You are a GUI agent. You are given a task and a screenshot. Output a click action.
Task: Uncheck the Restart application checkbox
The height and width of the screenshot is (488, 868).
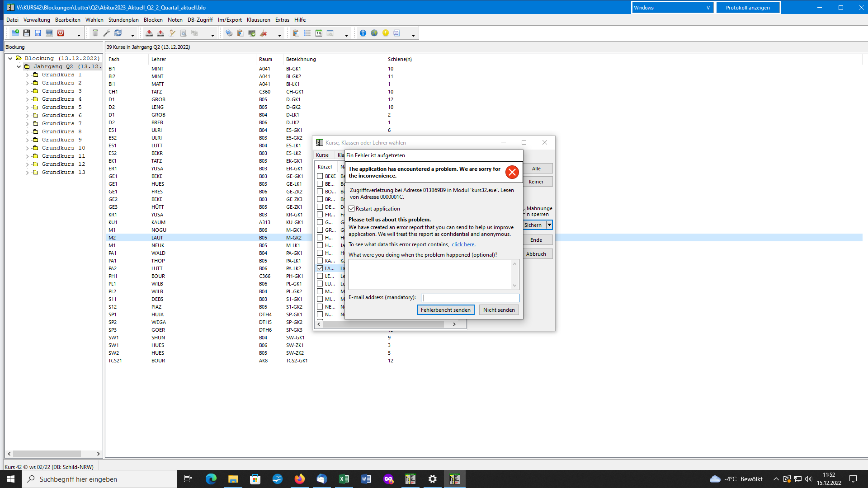point(352,209)
